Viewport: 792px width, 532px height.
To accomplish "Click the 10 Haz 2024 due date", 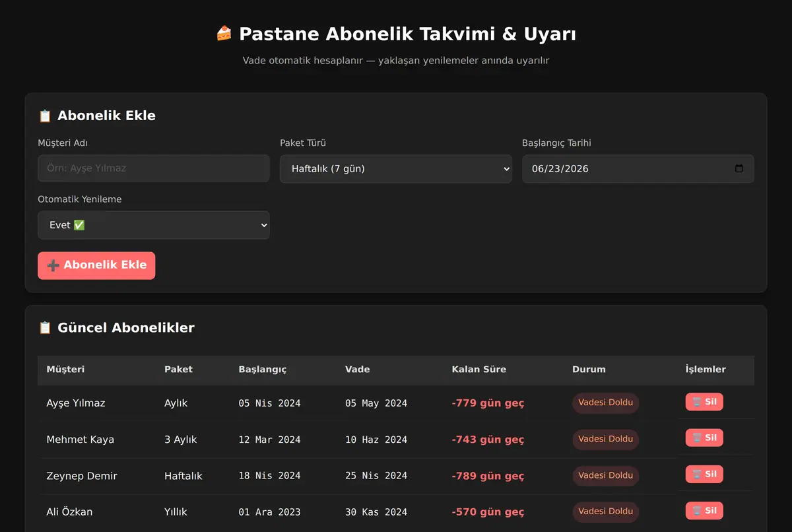I will (376, 440).
